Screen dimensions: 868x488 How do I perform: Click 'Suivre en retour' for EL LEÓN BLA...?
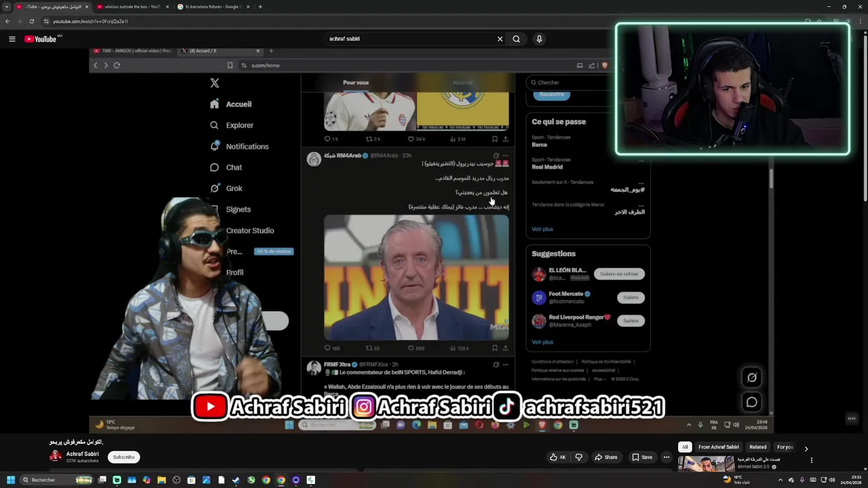[x=619, y=274]
